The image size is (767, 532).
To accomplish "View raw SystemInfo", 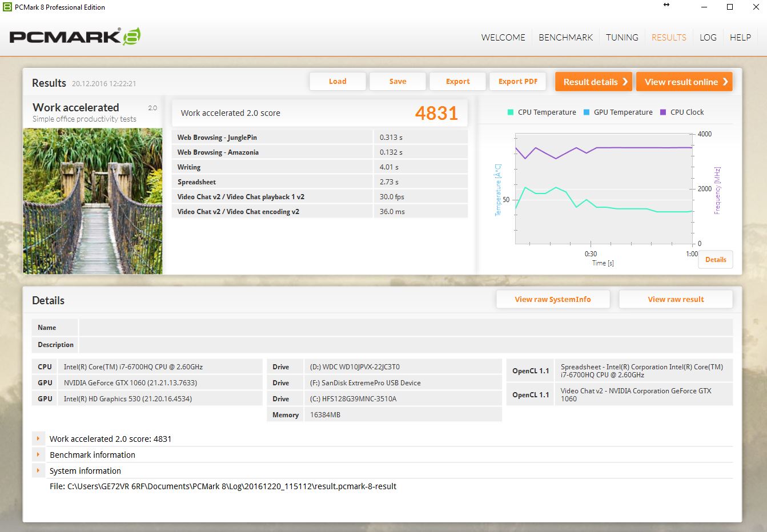I will [553, 299].
